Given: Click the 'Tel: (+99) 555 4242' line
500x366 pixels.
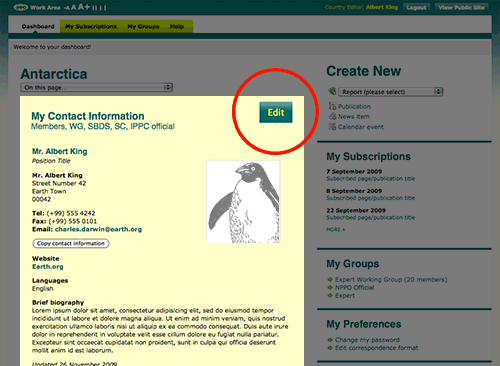Looking at the screenshot, I should coord(64,213).
